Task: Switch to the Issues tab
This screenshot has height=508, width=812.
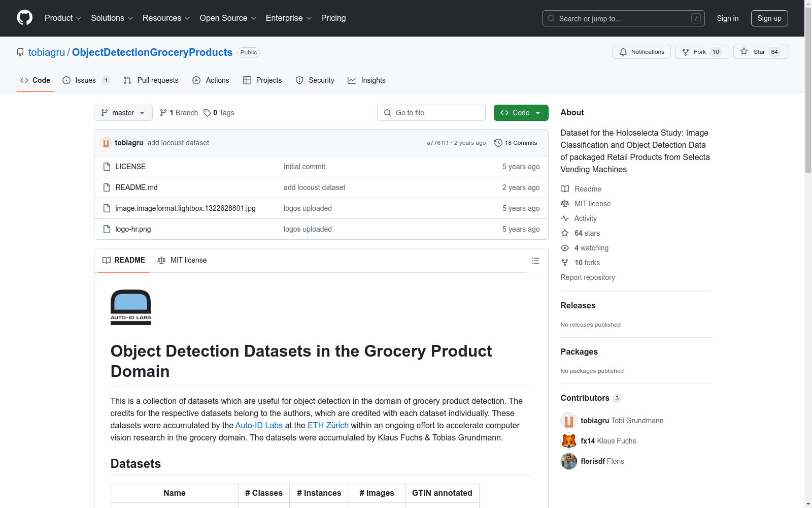Action: coord(86,80)
